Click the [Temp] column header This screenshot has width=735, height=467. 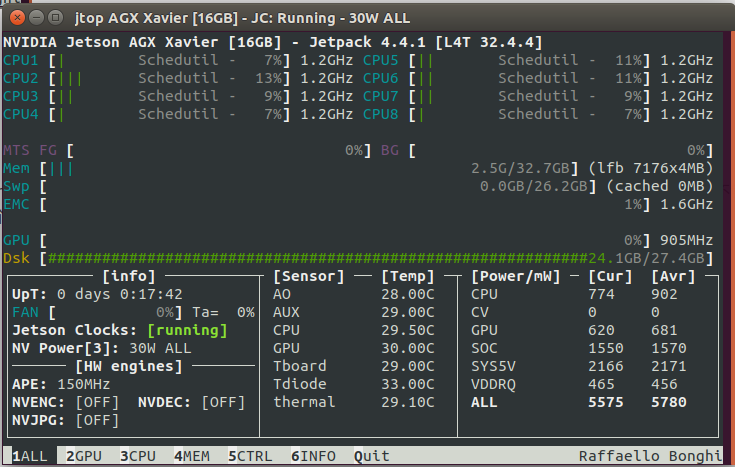click(408, 276)
